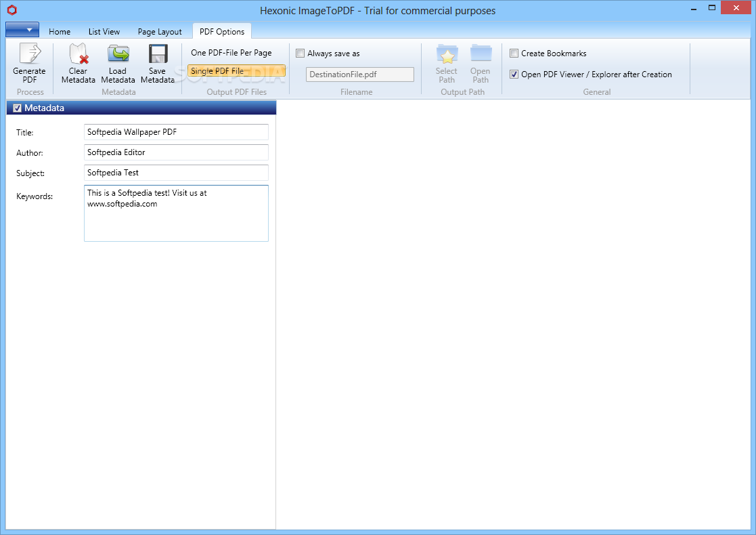Click the Clear Metadata icon
756x535 pixels.
click(78, 53)
